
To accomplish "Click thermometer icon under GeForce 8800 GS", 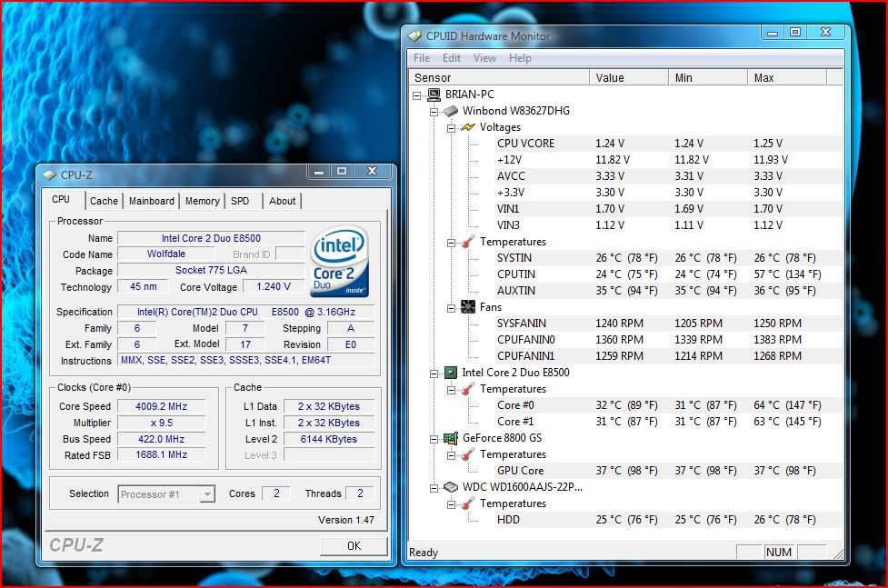I will pyautogui.click(x=468, y=454).
